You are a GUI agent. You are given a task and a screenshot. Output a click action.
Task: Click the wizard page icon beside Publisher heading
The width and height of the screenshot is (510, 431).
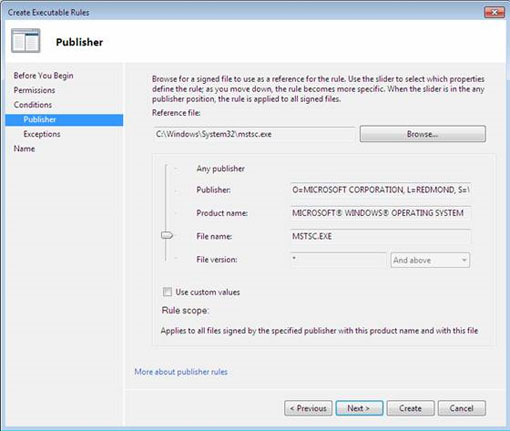point(26,41)
